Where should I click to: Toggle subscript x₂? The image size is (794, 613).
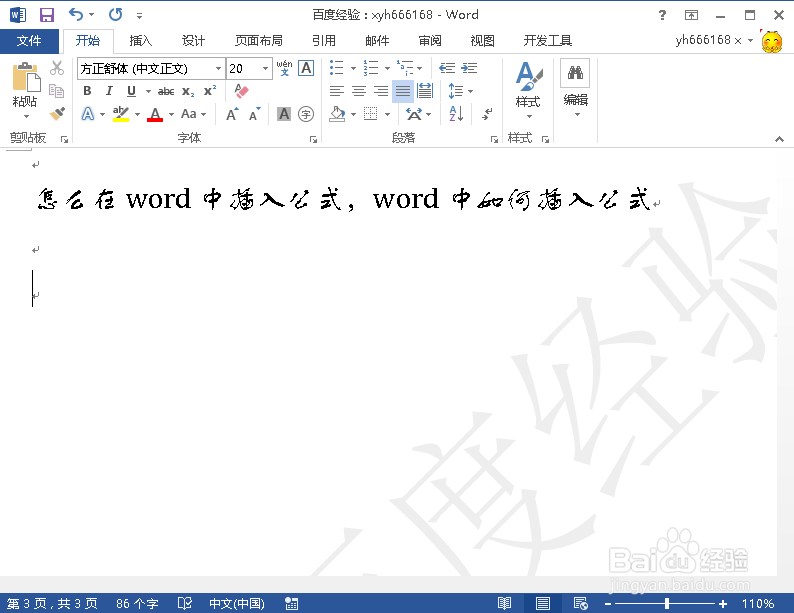188,92
